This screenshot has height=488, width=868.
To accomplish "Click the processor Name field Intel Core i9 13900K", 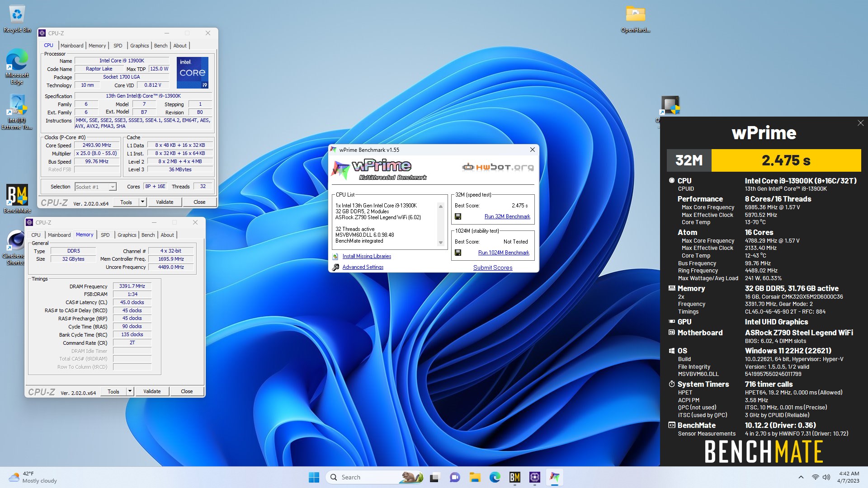I will [122, 61].
